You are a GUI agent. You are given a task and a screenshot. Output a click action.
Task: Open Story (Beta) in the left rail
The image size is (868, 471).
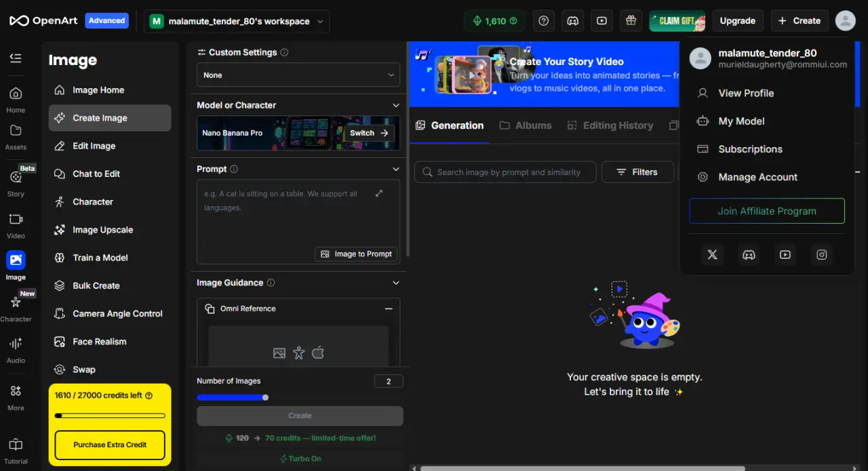tap(16, 182)
